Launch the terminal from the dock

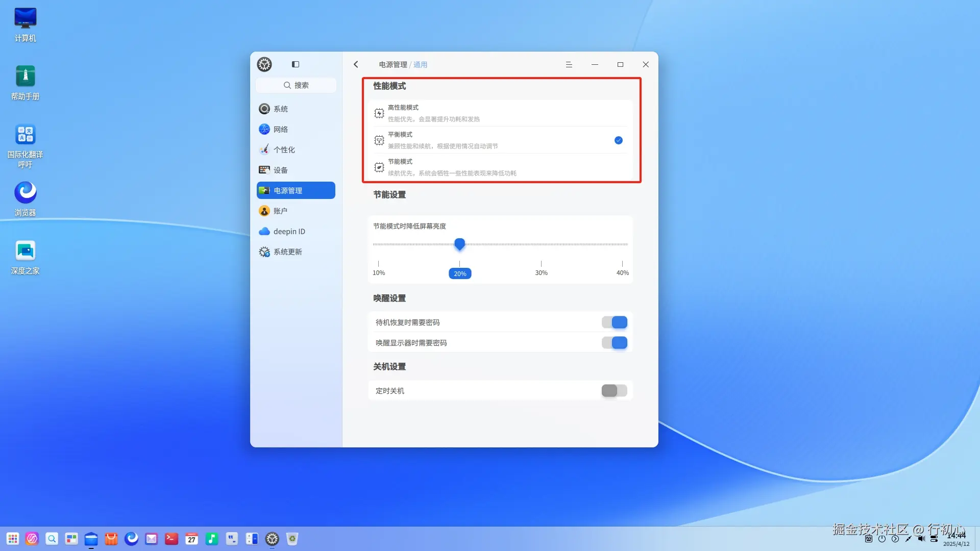point(171,539)
